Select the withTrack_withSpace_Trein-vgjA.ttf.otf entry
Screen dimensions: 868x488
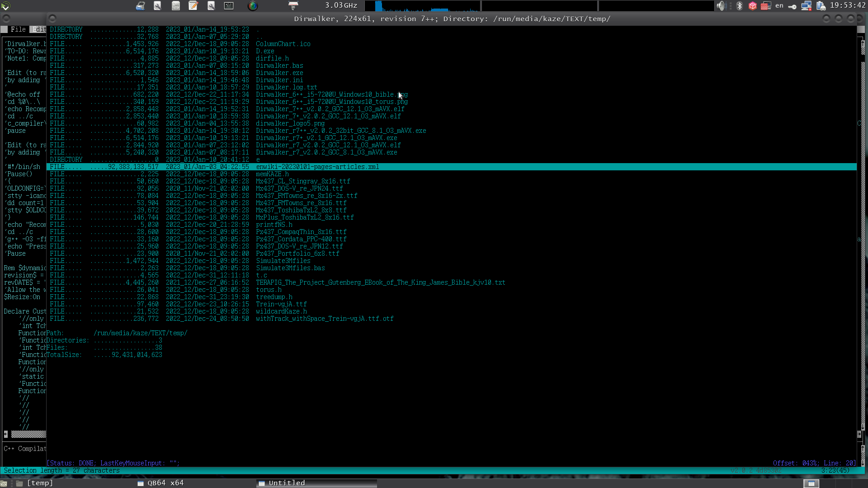click(x=325, y=319)
